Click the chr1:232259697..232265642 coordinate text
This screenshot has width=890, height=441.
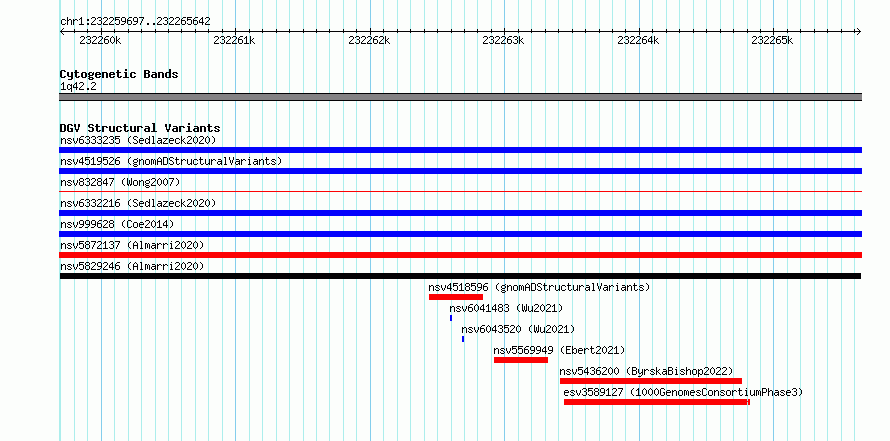click(135, 22)
